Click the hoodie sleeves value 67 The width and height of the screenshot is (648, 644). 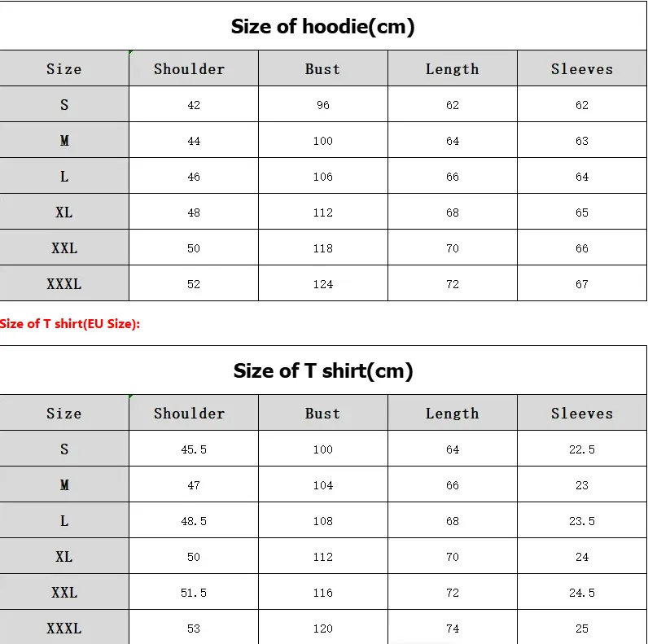point(581,284)
